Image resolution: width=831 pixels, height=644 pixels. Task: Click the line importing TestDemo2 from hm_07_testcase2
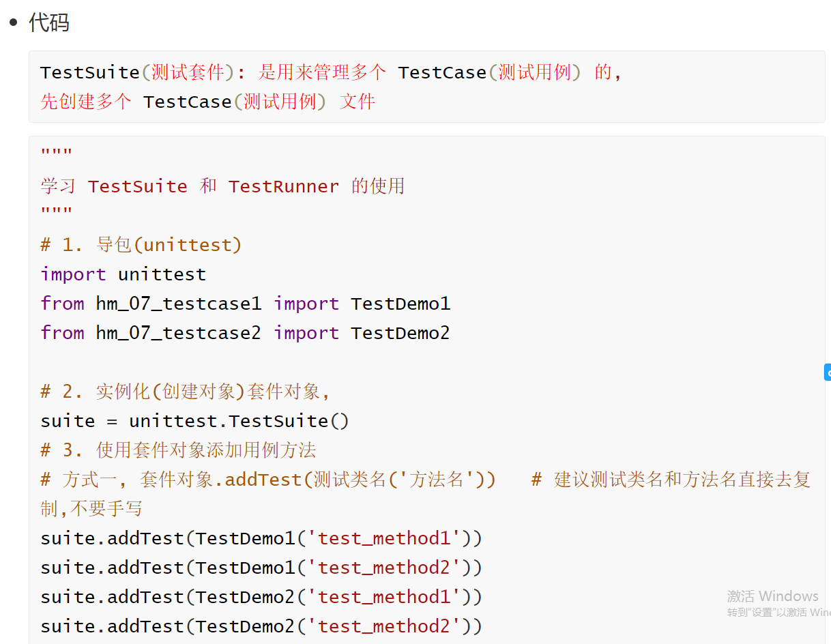pos(246,333)
